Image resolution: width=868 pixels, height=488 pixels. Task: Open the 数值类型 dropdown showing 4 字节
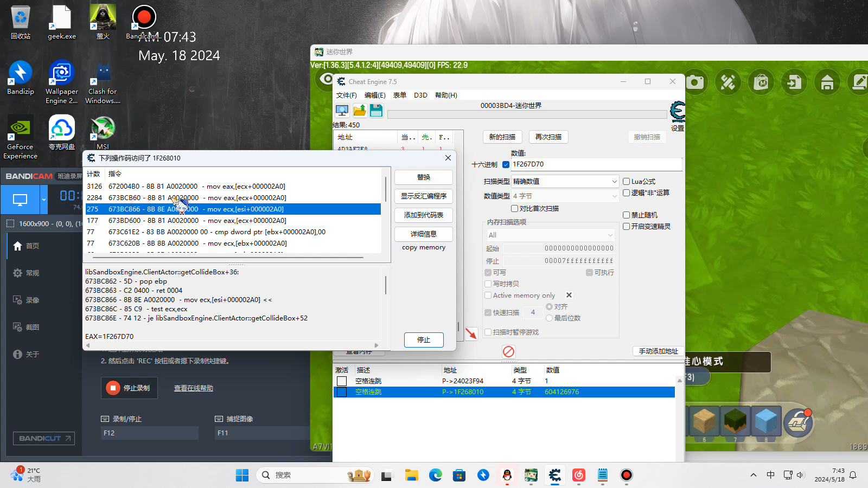pyautogui.click(x=565, y=196)
